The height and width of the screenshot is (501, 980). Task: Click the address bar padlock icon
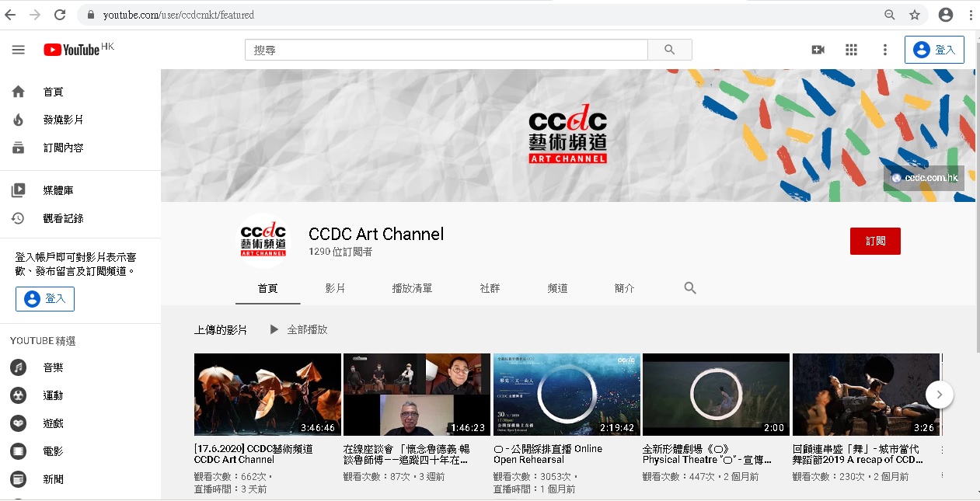tap(91, 15)
